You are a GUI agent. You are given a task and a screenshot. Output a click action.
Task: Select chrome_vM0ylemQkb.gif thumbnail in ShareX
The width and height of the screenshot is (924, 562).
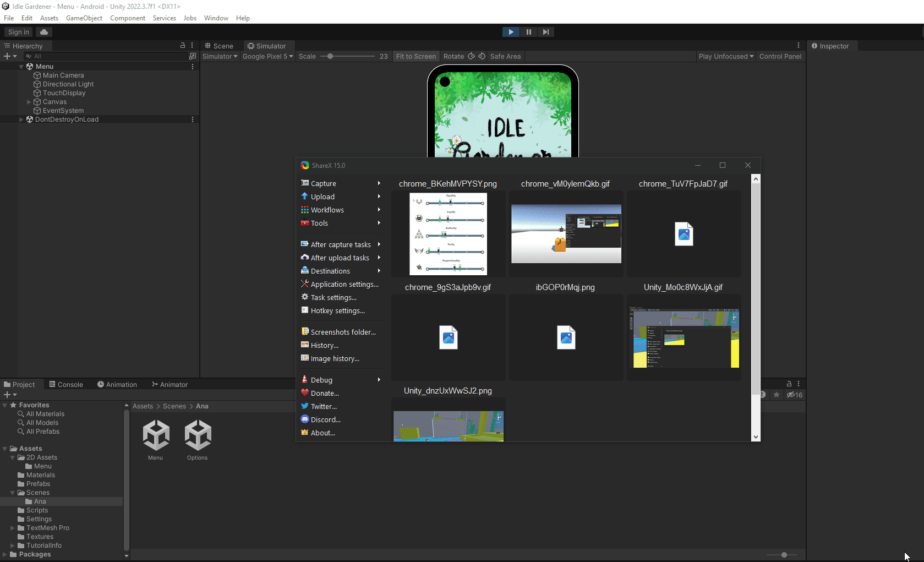(x=566, y=233)
